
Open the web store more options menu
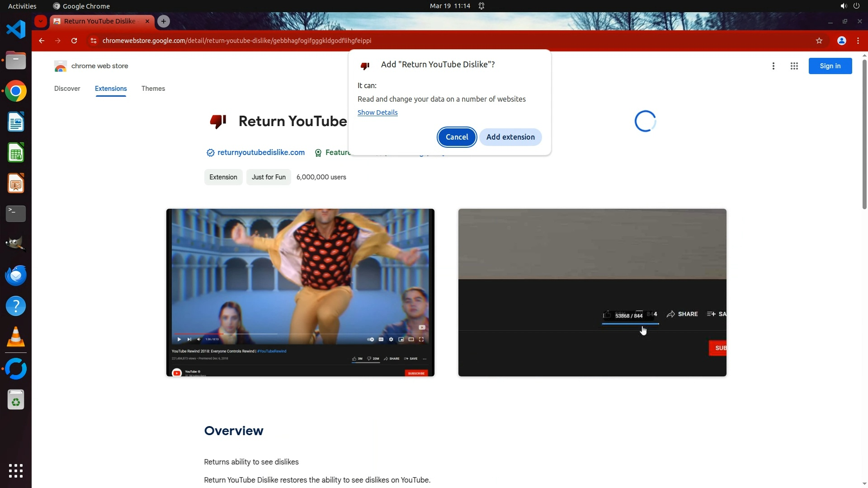774,66
